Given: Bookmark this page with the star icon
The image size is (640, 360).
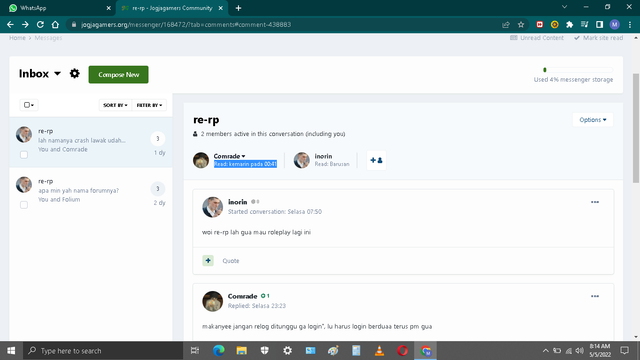Looking at the screenshot, I should pos(521,24).
